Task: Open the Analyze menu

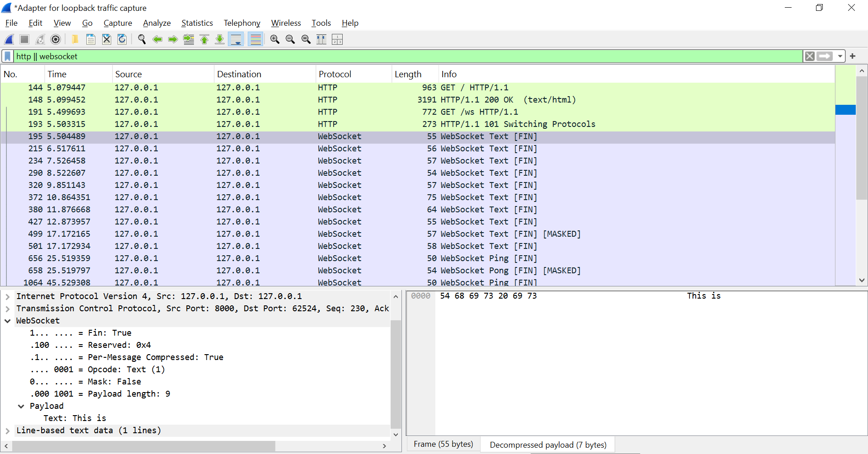Action: tap(157, 23)
